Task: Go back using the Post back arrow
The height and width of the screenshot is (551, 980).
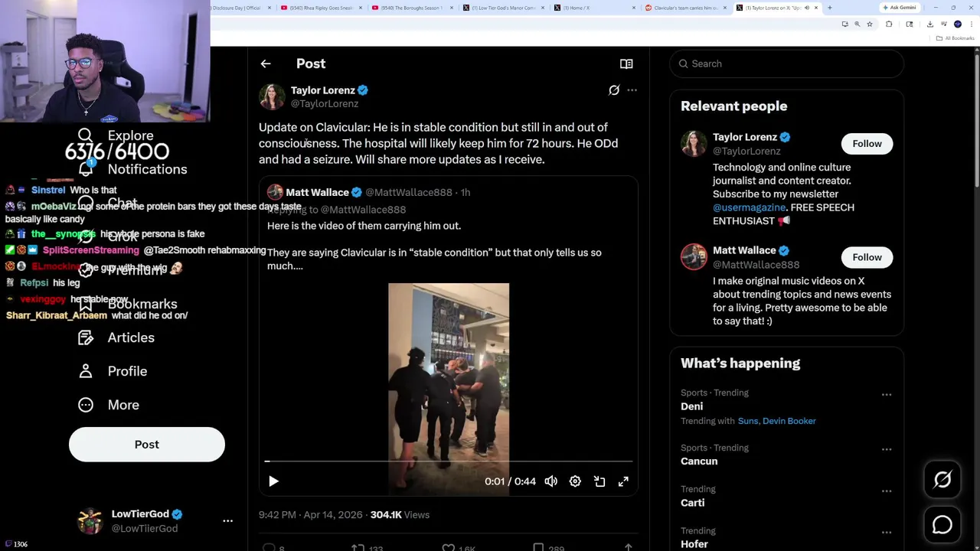Action: click(266, 64)
